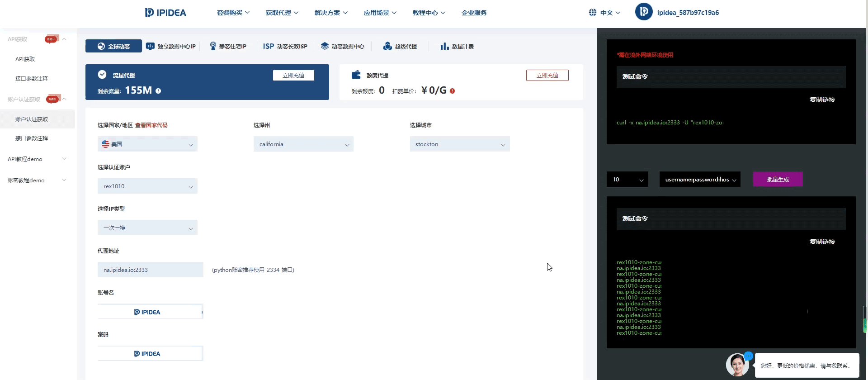
Task: Expand API教程demo sidebar section
Action: [x=37, y=159]
